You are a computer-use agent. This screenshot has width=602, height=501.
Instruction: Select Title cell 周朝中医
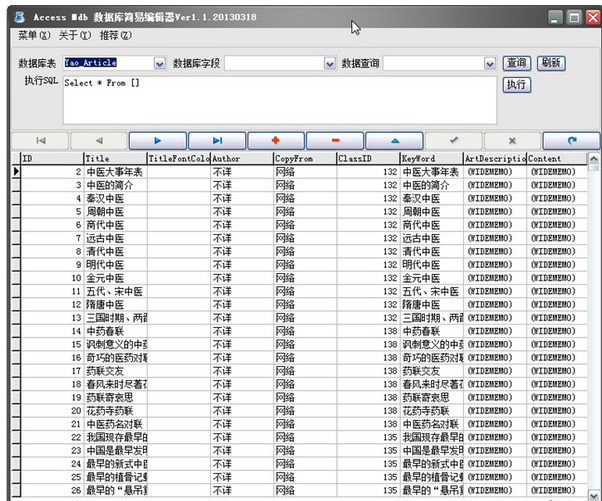click(x=115, y=212)
